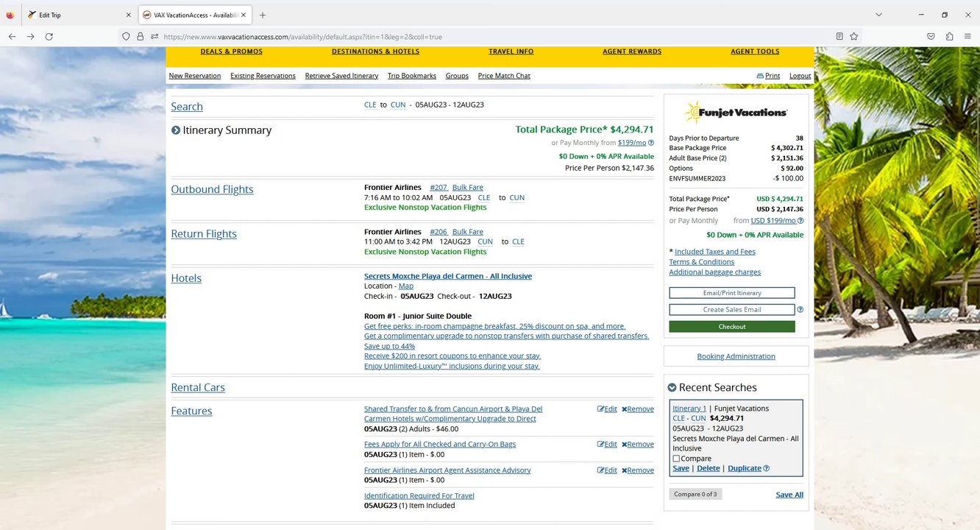This screenshot has width=980, height=530.
Task: Open Price Match Chat
Action: coord(504,76)
